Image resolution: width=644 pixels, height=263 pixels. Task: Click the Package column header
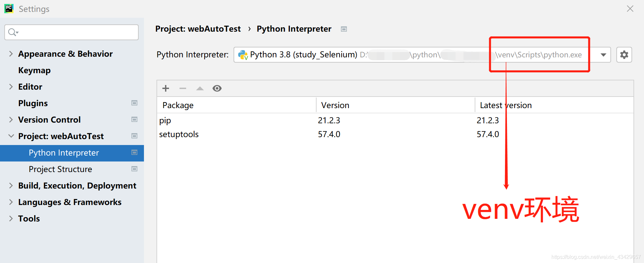pyautogui.click(x=178, y=105)
